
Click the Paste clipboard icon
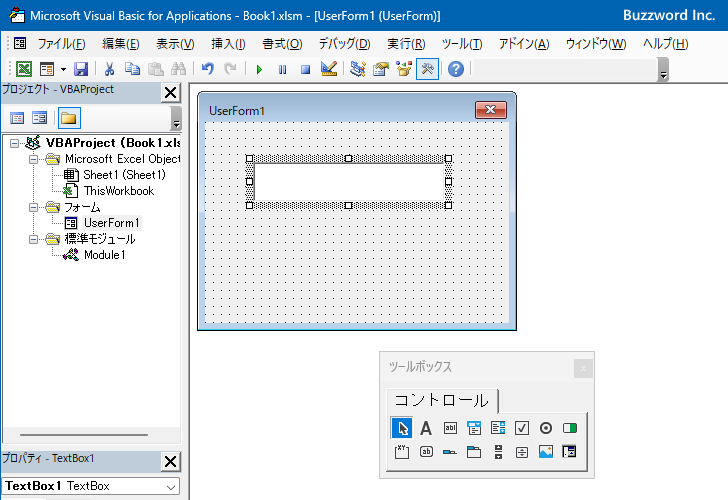(156, 69)
